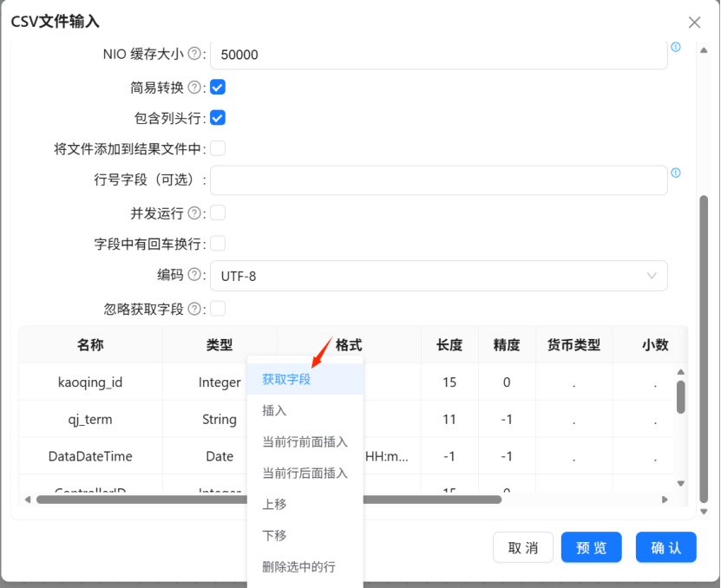Click the 货币类型 column header

tap(574, 345)
